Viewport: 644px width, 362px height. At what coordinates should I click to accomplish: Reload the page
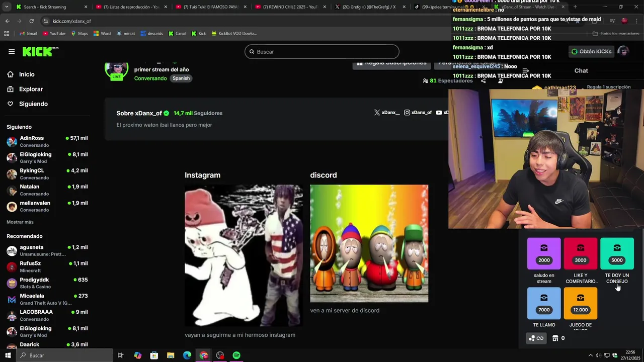[31, 21]
